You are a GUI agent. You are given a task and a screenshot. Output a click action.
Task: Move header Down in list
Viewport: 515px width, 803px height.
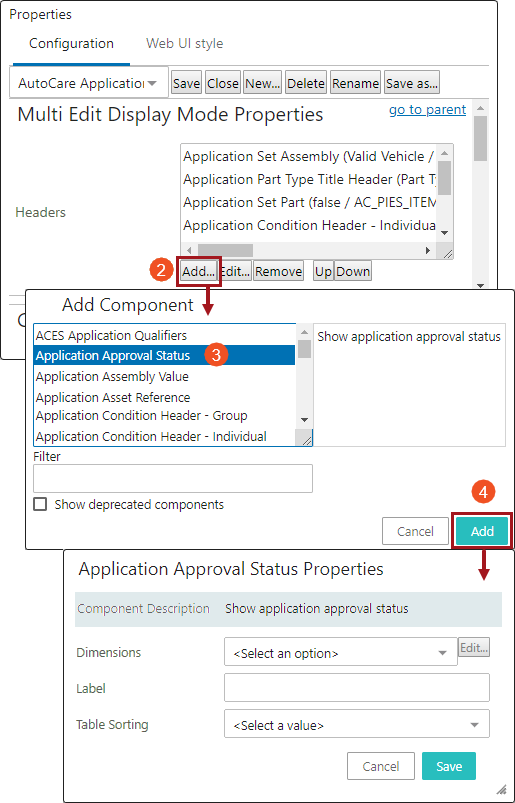coord(353,271)
